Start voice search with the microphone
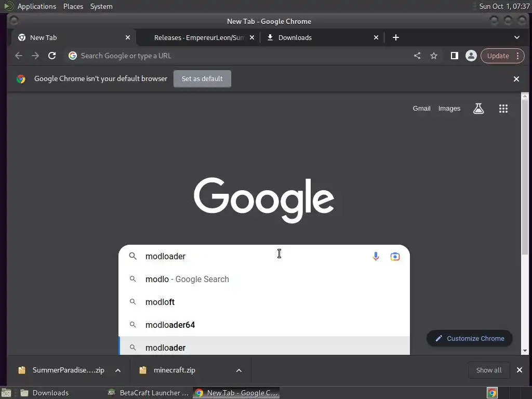532x399 pixels. click(376, 256)
